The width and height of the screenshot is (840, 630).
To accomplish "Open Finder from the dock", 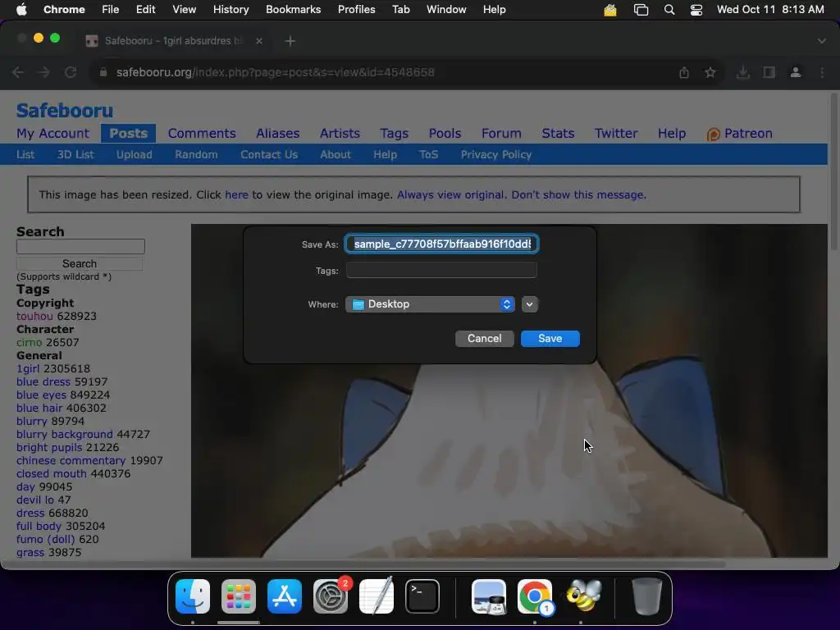I will point(192,596).
